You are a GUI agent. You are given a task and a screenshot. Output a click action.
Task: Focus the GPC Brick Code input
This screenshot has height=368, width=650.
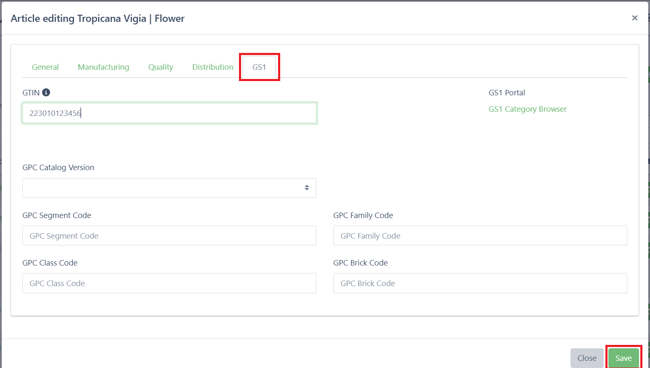[480, 283]
